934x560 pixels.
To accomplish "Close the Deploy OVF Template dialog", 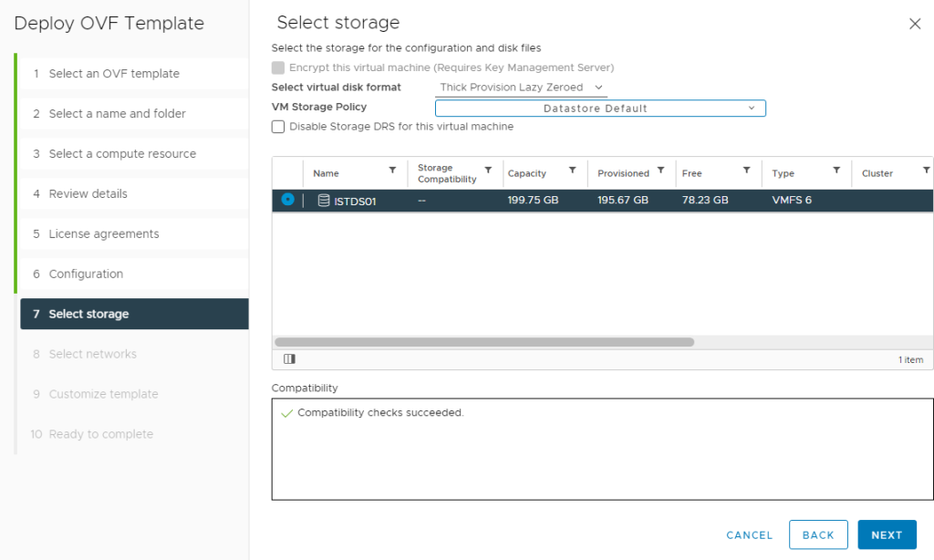I will click(915, 24).
